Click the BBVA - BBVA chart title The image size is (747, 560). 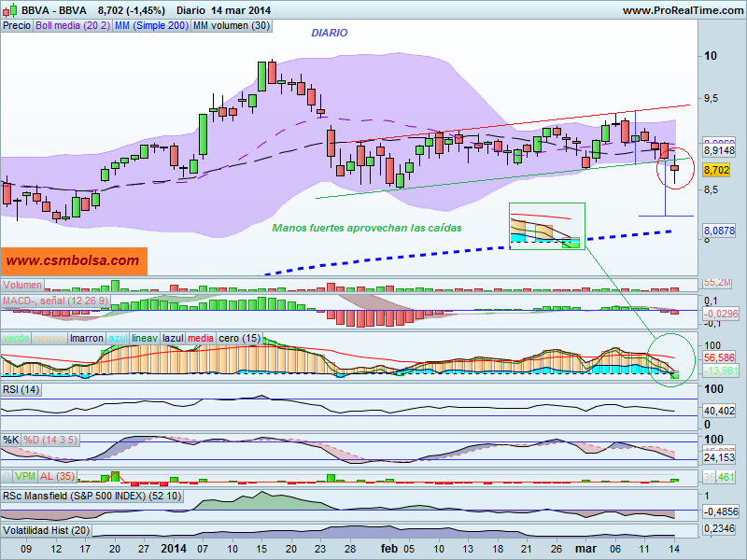click(x=54, y=10)
